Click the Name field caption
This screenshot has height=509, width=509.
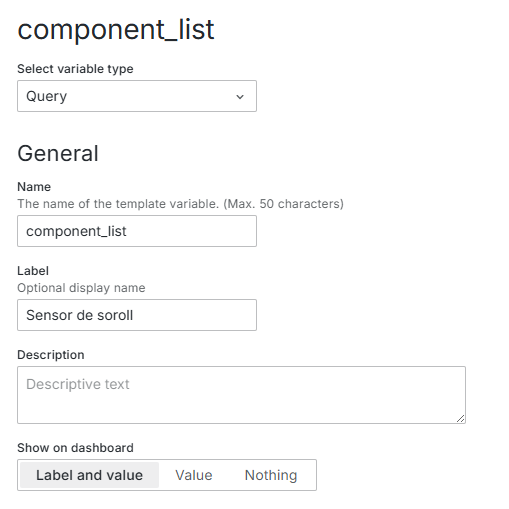coord(34,187)
